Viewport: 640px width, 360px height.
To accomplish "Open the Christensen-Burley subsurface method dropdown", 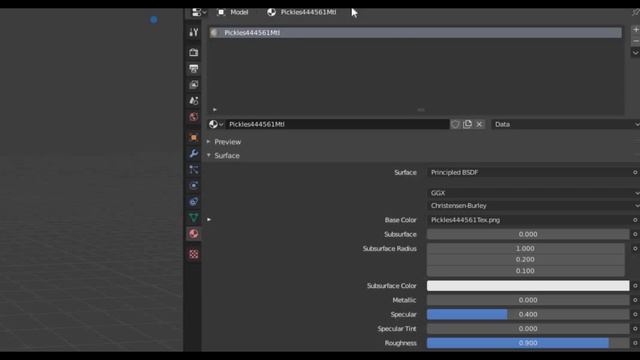I will [x=533, y=206].
